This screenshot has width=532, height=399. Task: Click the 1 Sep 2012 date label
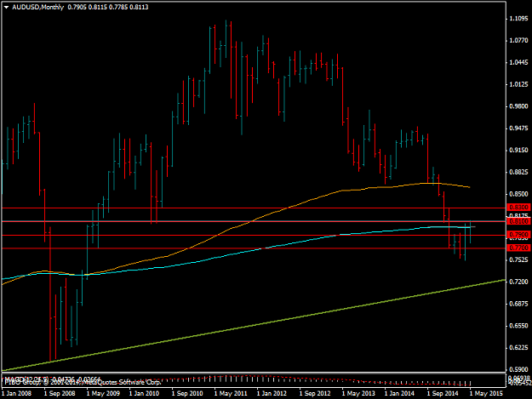(x=315, y=394)
